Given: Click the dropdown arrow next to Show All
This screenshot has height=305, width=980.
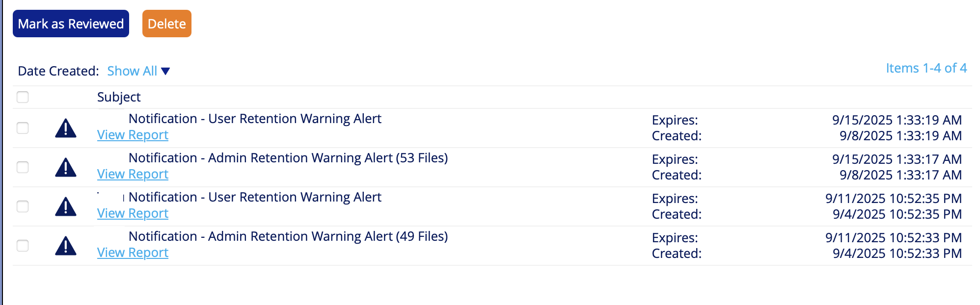Looking at the screenshot, I should tap(166, 71).
